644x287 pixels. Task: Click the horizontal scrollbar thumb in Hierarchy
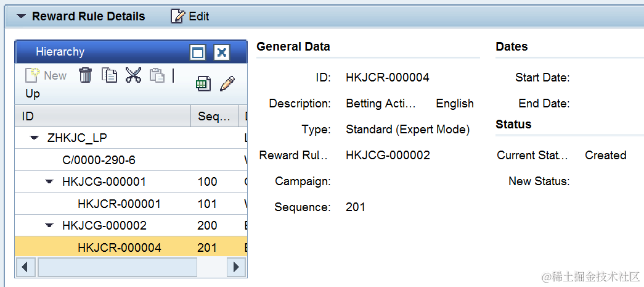coord(118,267)
